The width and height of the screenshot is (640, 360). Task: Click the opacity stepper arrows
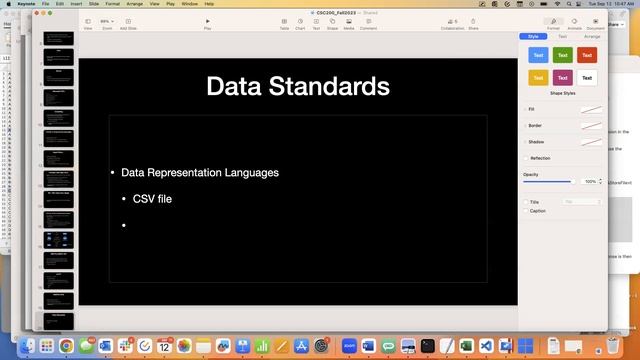(600, 182)
